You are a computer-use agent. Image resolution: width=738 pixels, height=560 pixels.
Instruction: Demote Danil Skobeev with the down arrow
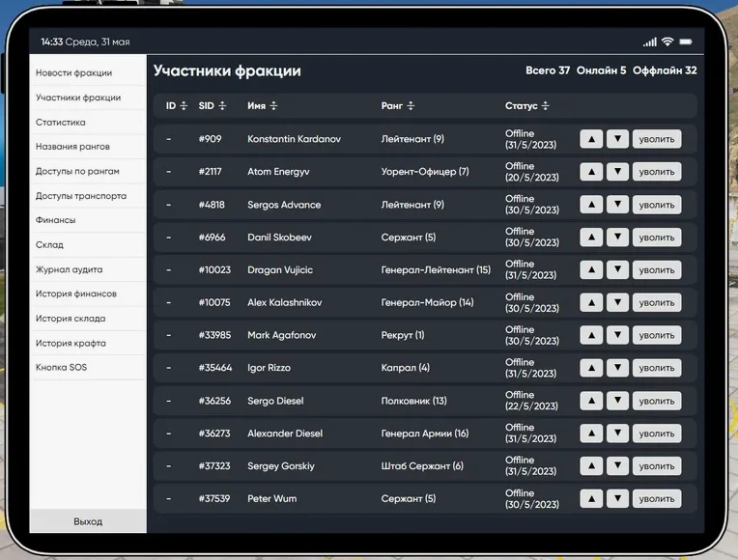click(617, 238)
